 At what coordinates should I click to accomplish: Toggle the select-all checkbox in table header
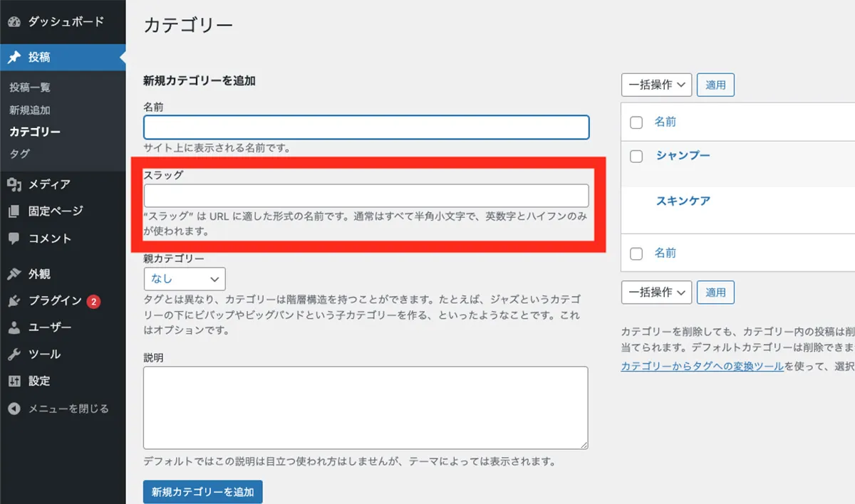637,122
